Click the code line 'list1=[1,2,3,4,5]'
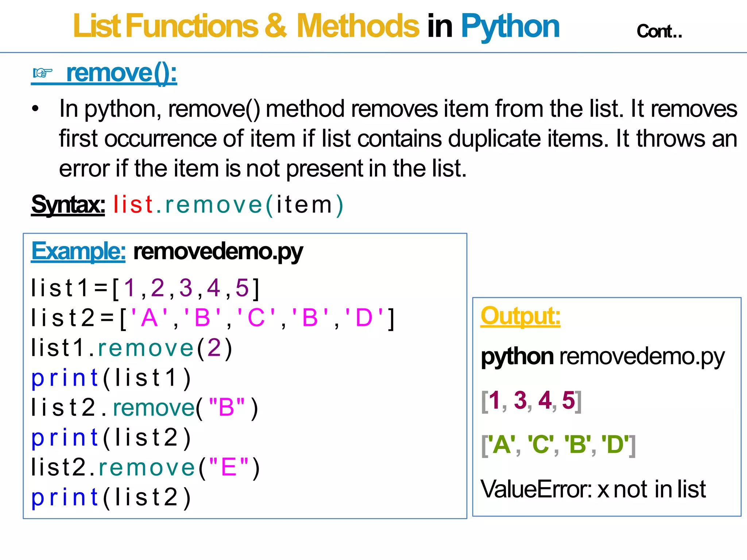 pos(145,288)
